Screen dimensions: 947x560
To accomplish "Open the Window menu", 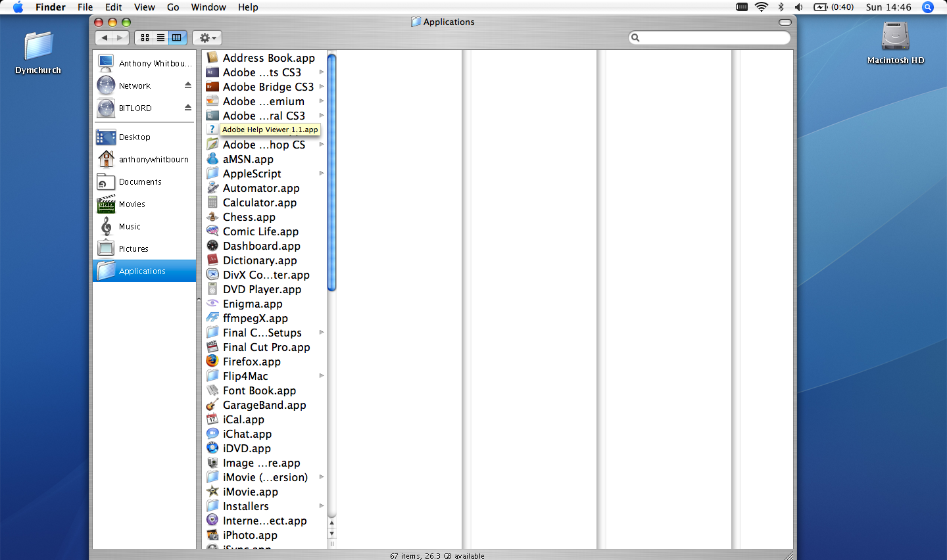I will click(x=208, y=7).
